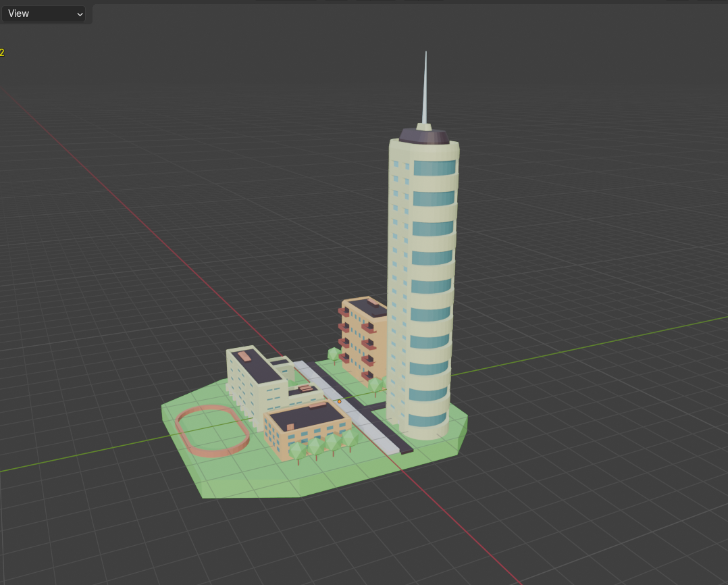Click the rightmost tree in the front row
The image size is (728, 585).
click(x=349, y=438)
